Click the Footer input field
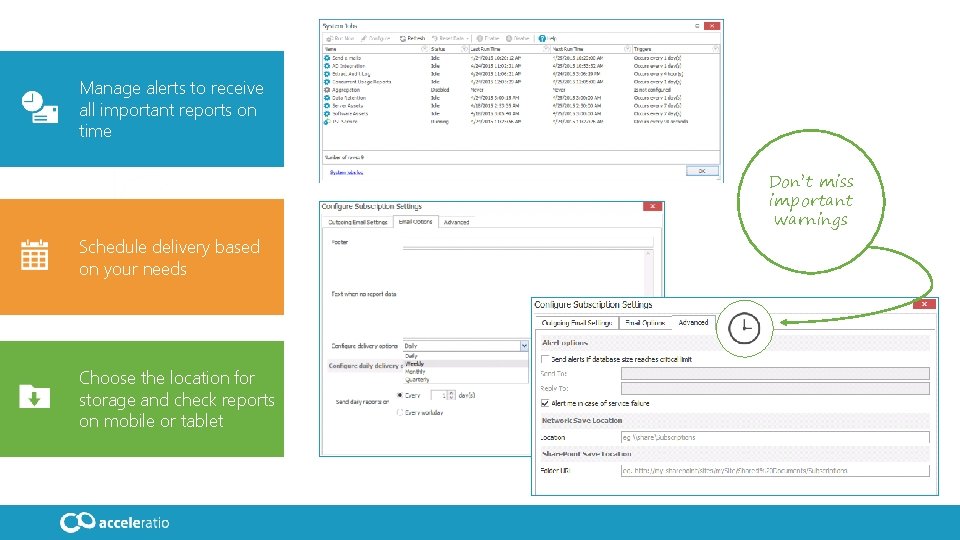This screenshot has width=960, height=540. click(528, 242)
